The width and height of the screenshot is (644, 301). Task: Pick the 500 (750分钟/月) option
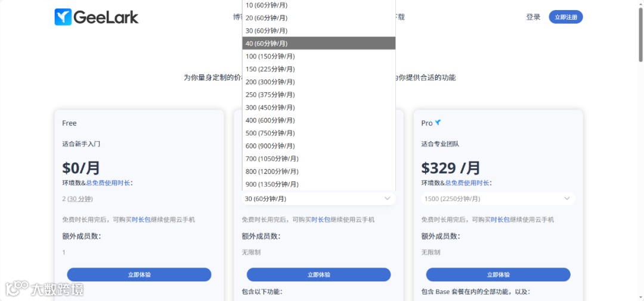318,133
